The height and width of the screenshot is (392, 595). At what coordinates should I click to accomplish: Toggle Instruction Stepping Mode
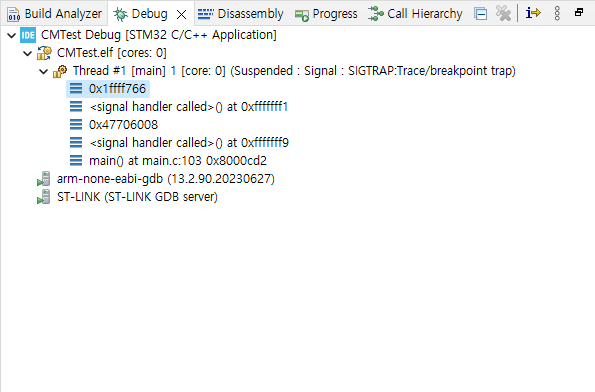pyautogui.click(x=533, y=13)
